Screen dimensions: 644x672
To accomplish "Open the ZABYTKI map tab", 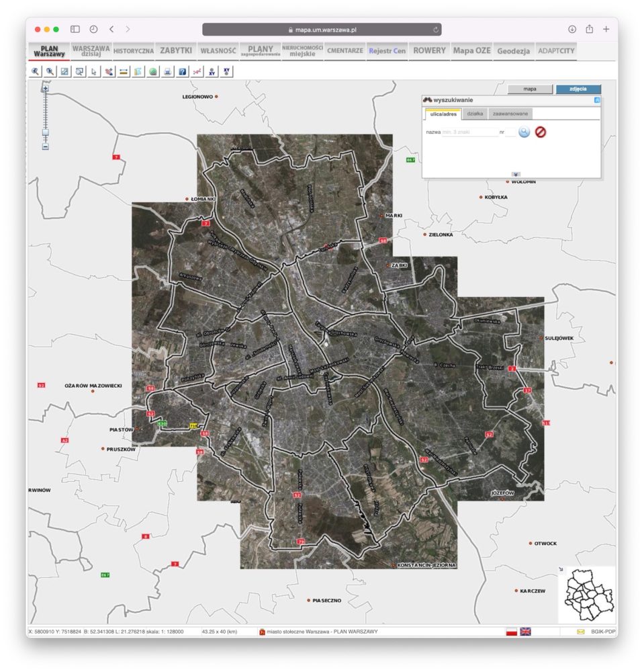I will coord(176,50).
